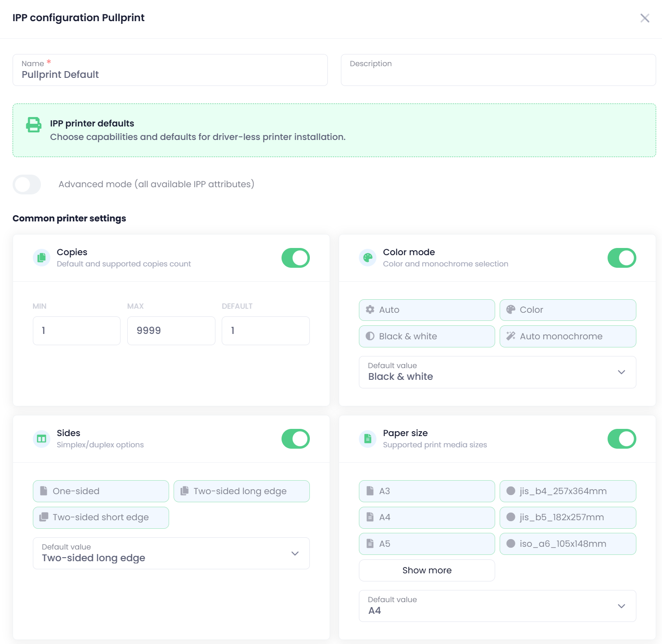
Task: Open the Paper size default value dropdown
Action: coord(497,606)
